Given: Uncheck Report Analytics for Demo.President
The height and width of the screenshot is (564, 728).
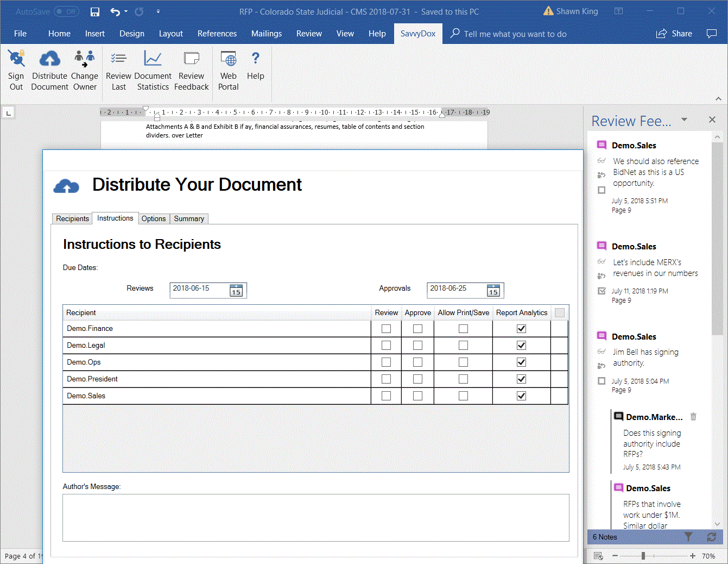Looking at the screenshot, I should [521, 379].
